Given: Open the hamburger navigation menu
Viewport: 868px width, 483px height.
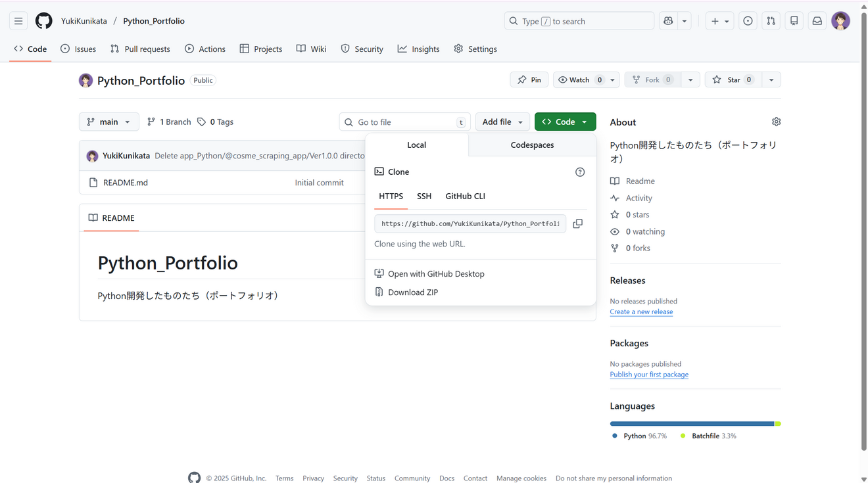Looking at the screenshot, I should [x=18, y=21].
